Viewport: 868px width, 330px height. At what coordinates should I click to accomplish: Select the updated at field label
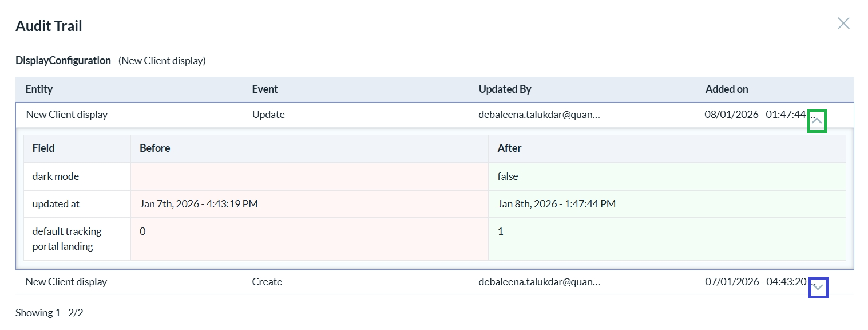56,203
